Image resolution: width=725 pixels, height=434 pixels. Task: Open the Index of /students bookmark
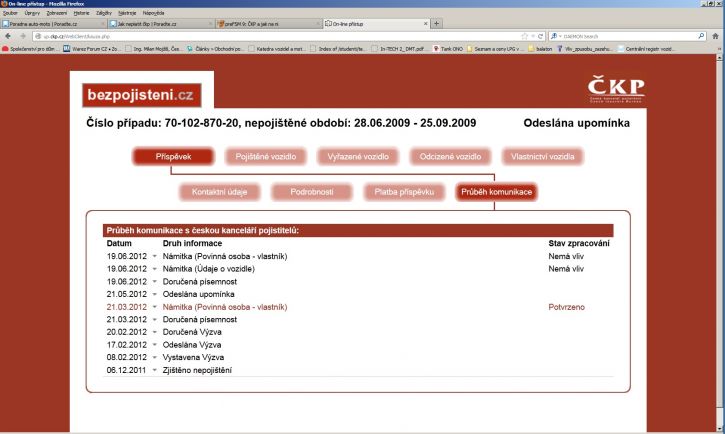(x=338, y=49)
